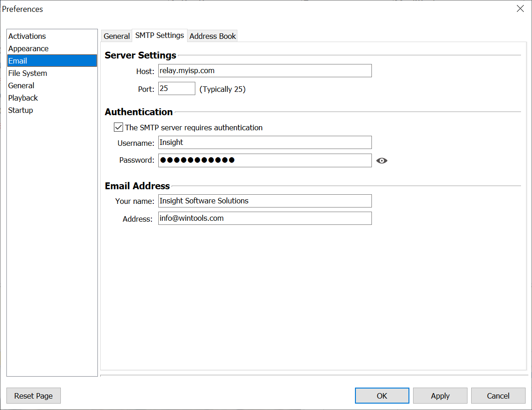Choose General in the left sidebar
This screenshot has width=532, height=410.
(21, 85)
